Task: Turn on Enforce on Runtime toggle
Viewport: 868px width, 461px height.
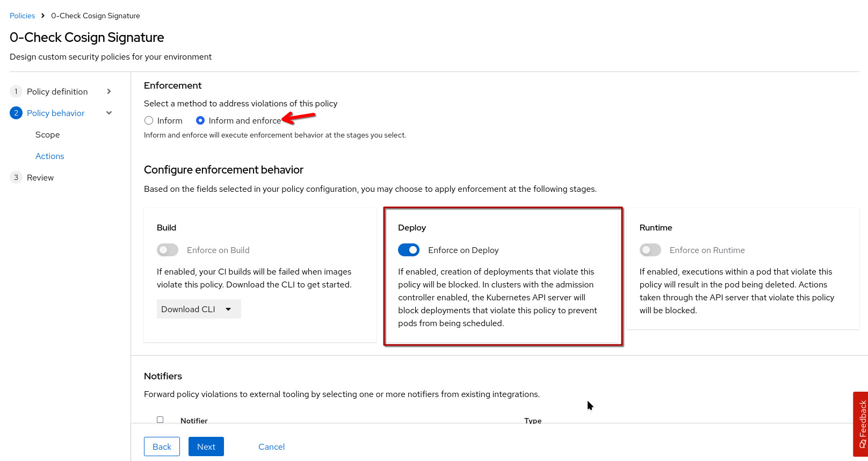Action: coord(650,250)
